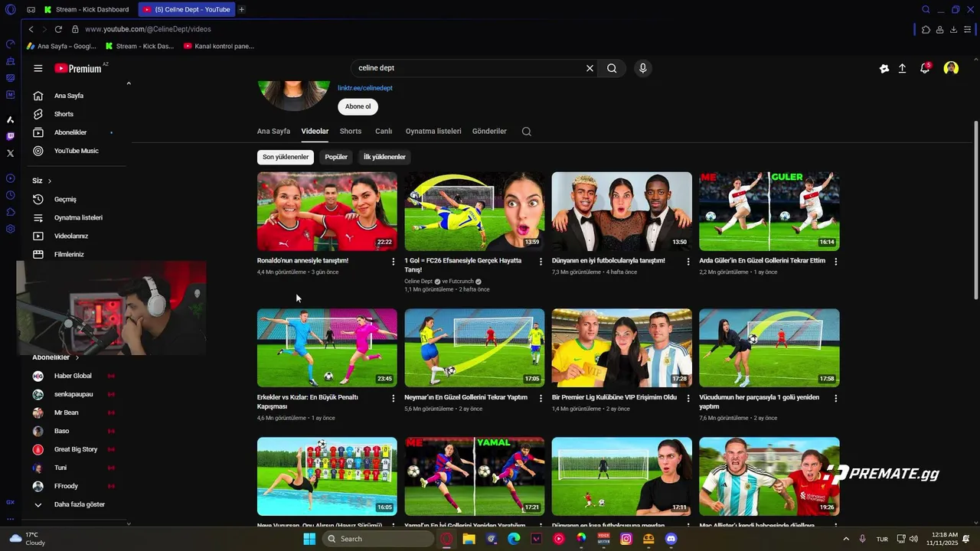Screen dimensions: 980x551
Task: Click the Windows taskbar Search box
Action: tap(378, 539)
